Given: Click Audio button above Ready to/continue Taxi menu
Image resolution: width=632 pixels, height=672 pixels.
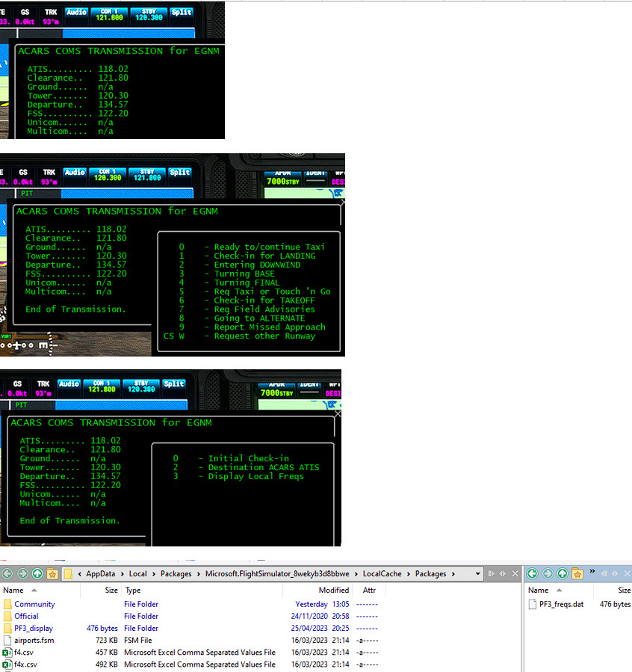Looking at the screenshot, I should [x=75, y=172].
